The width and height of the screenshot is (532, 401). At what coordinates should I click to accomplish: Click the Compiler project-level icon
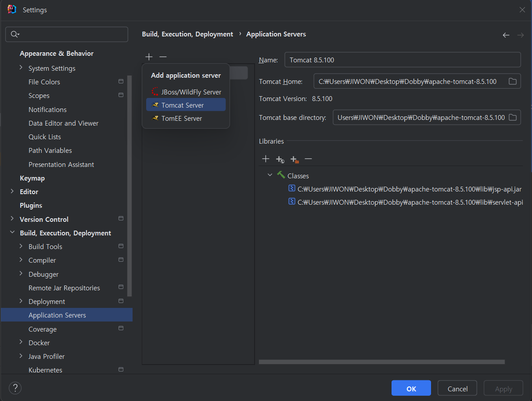click(x=121, y=260)
